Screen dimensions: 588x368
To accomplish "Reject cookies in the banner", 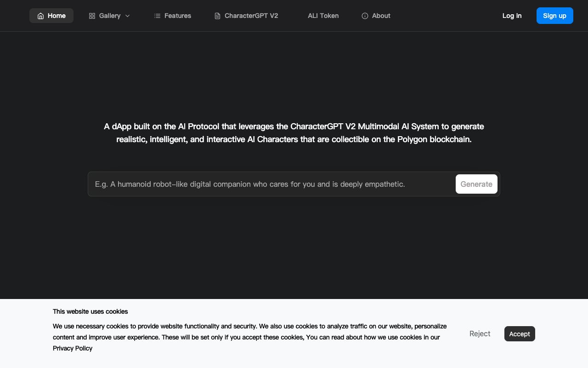I will pyautogui.click(x=480, y=333).
